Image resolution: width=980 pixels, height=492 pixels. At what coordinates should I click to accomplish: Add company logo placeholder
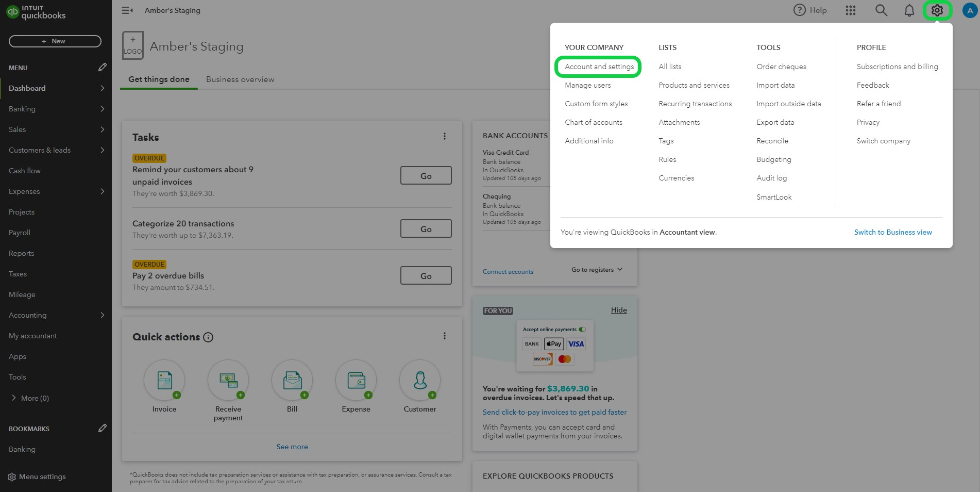tap(132, 45)
